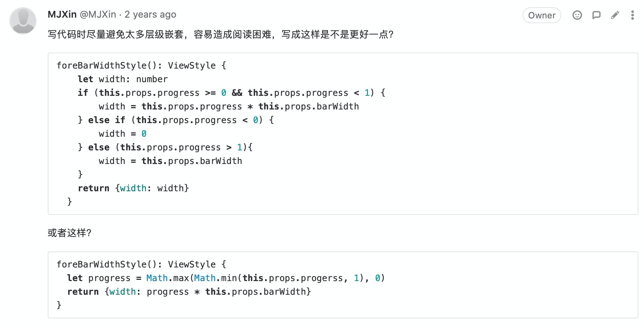The image size is (644, 328).
Task: Open the @MJXin username link
Action: pyautogui.click(x=98, y=14)
